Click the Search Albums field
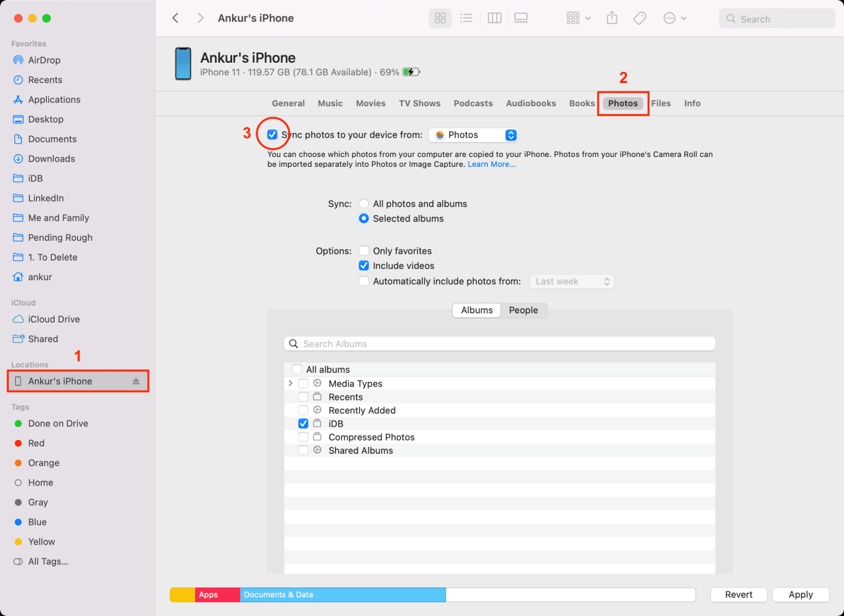The width and height of the screenshot is (844, 616). tap(500, 344)
